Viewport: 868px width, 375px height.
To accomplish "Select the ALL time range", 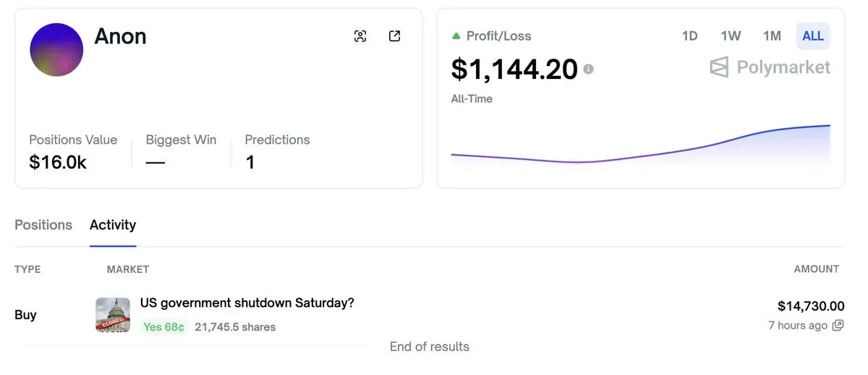I will pyautogui.click(x=813, y=35).
